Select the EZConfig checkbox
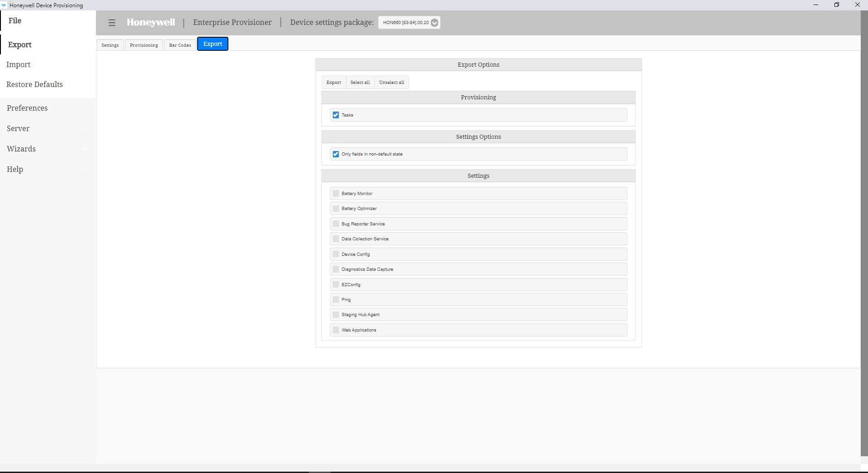 pyautogui.click(x=336, y=285)
